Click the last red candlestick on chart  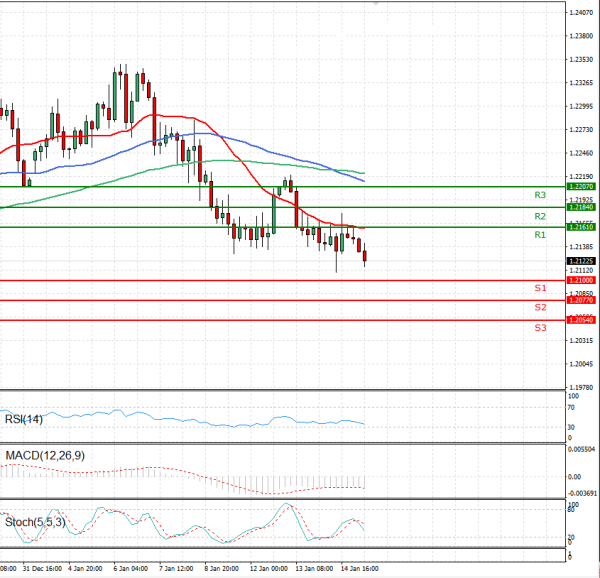(365, 256)
